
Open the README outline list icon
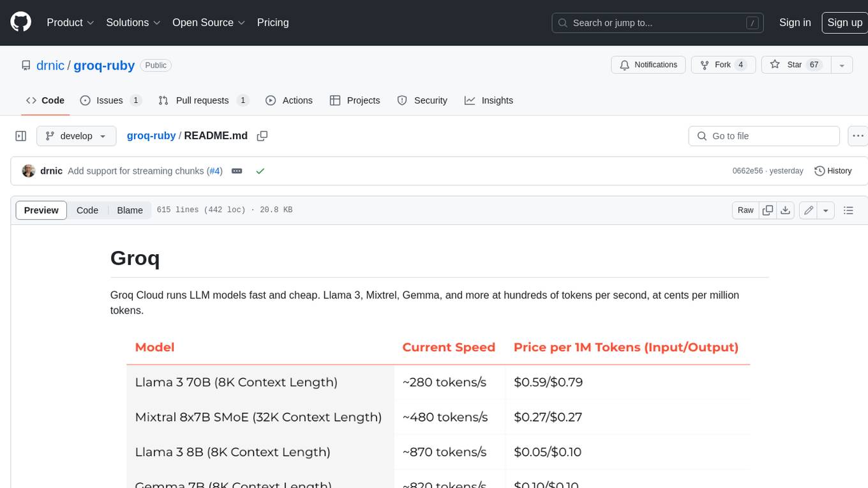point(848,210)
